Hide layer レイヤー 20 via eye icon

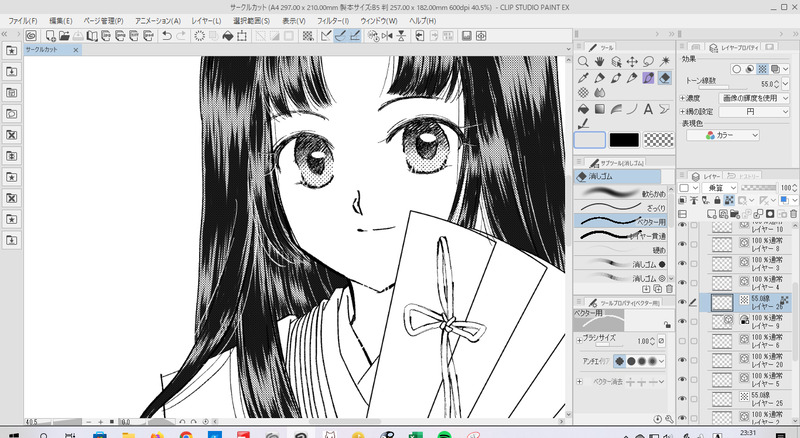pyautogui.click(x=682, y=360)
